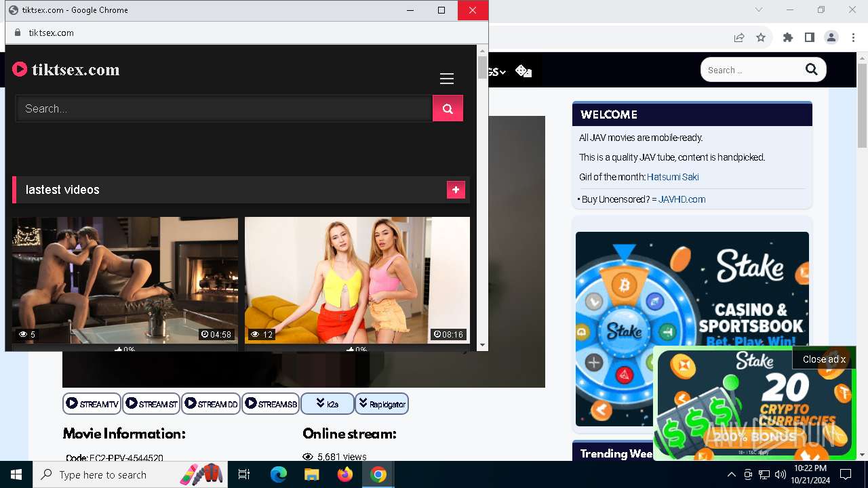Click the share page icon in Chrome toolbar

coord(739,38)
